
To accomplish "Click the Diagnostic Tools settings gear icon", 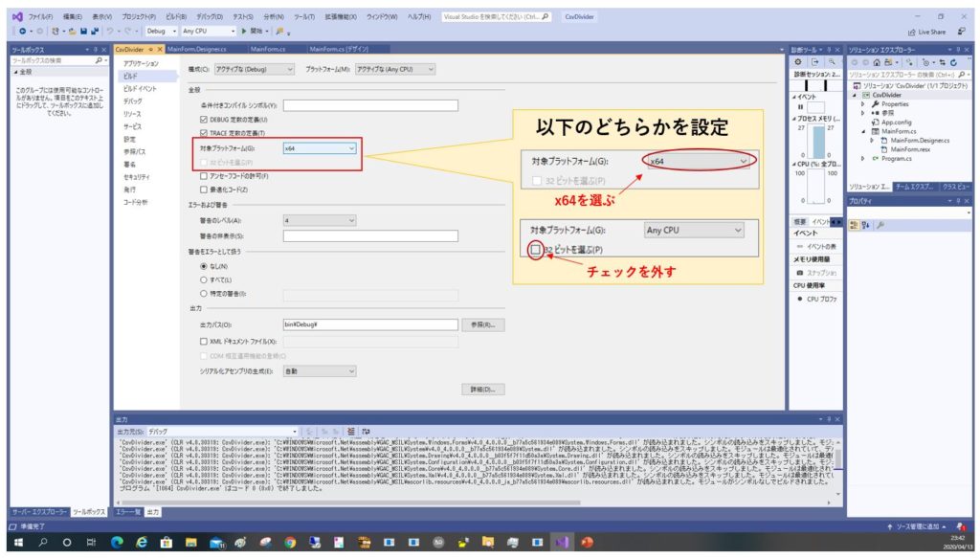I will tap(798, 62).
